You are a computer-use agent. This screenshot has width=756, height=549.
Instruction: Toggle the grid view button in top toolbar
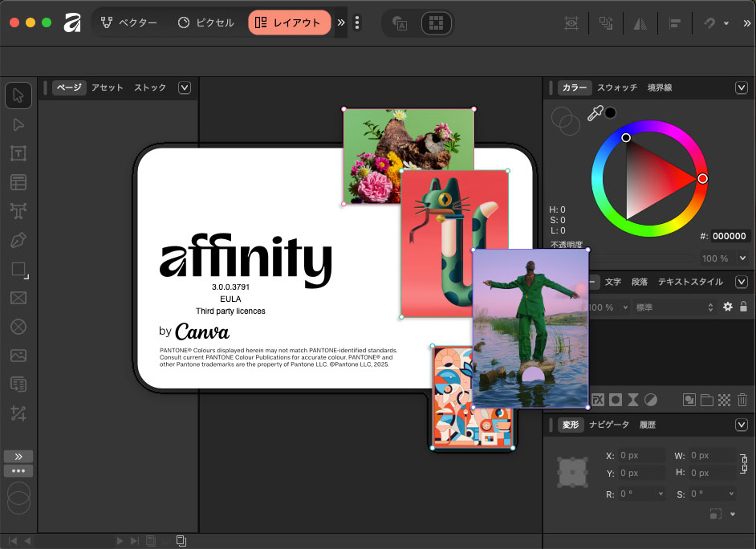(x=436, y=23)
